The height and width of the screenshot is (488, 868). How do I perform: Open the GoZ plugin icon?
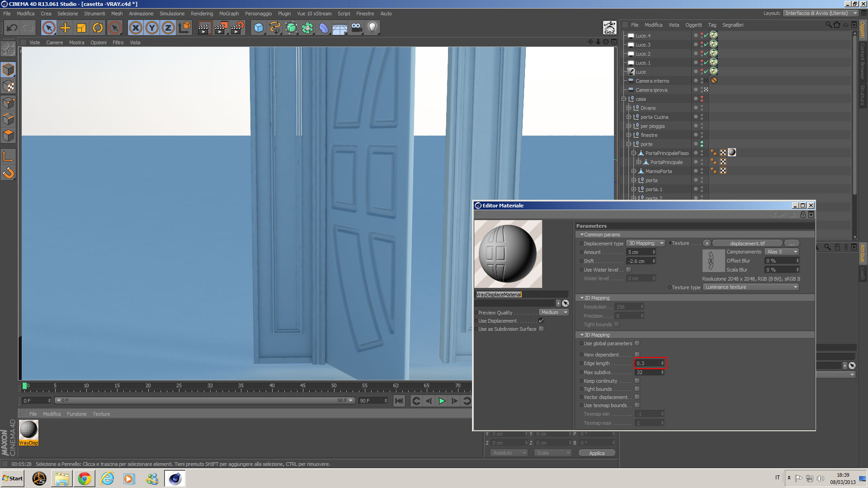(609, 28)
